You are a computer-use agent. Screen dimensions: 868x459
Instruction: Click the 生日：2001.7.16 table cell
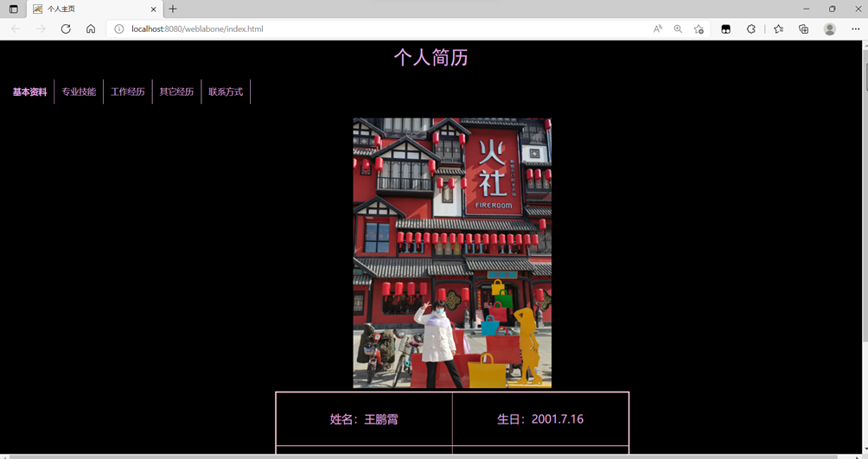pyautogui.click(x=540, y=419)
